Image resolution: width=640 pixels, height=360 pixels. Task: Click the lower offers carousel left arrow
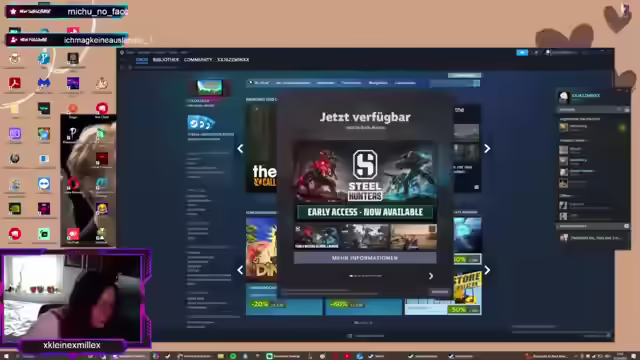[240, 270]
